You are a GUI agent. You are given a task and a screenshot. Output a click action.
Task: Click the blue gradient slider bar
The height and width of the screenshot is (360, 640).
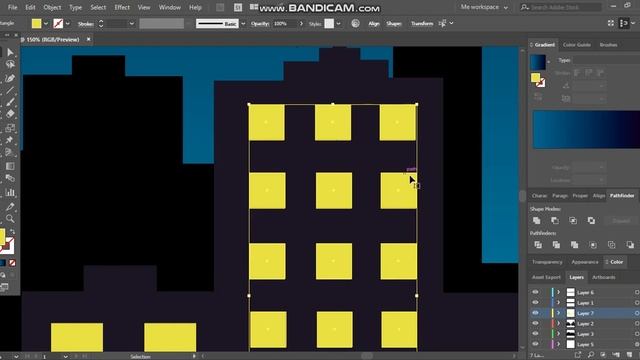point(586,129)
